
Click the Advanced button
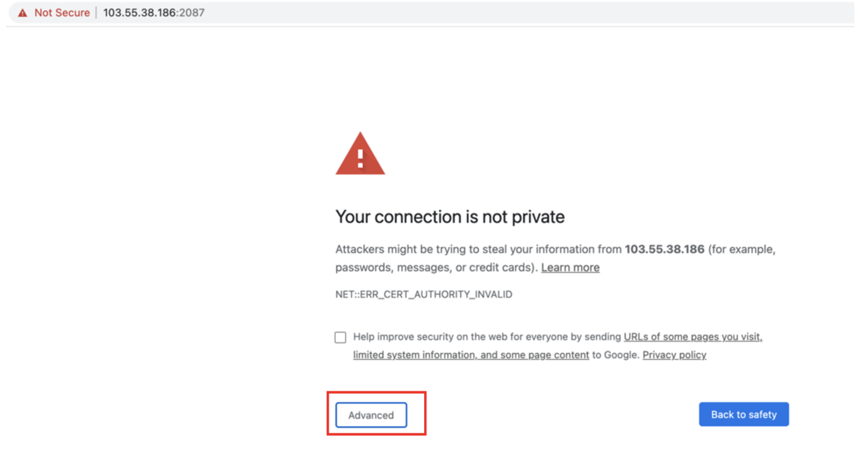pos(371,415)
